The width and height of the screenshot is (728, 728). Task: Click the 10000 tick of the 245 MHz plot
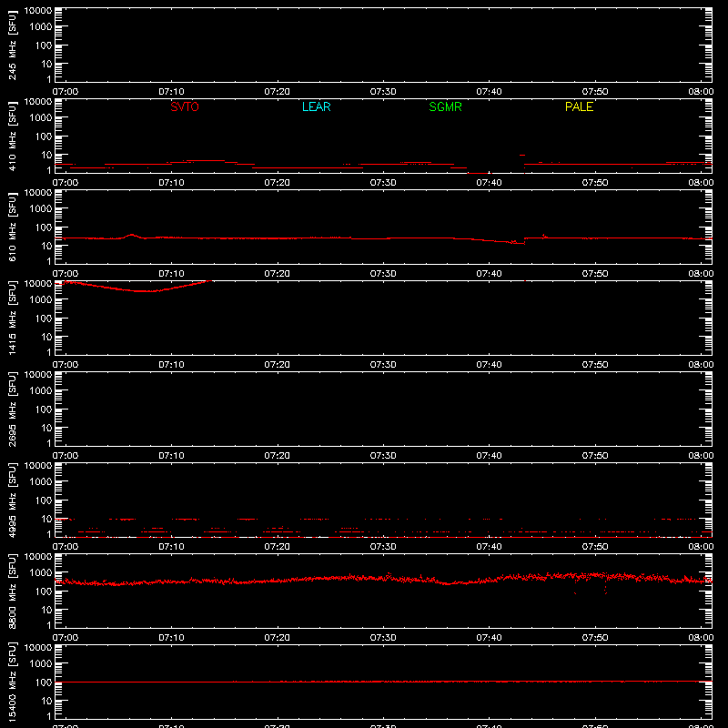(38, 11)
